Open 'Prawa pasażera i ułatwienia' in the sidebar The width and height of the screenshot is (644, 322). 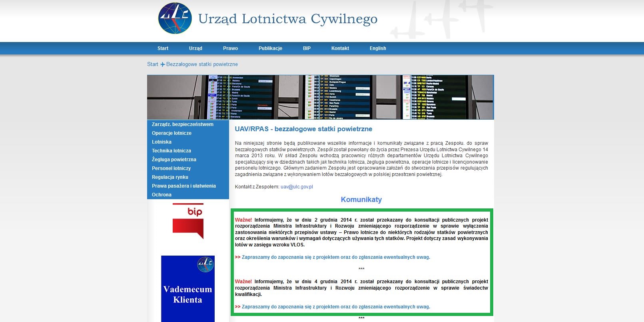[184, 186]
